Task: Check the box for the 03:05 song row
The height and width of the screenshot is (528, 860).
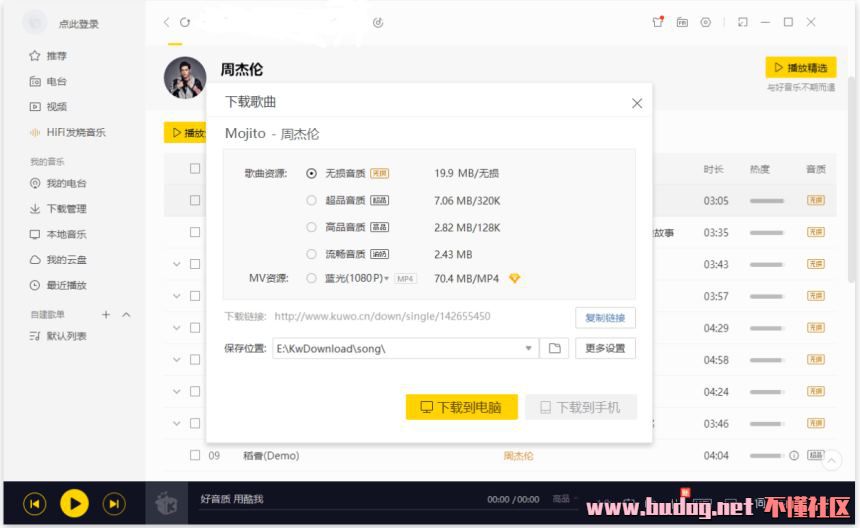Action: pos(195,200)
